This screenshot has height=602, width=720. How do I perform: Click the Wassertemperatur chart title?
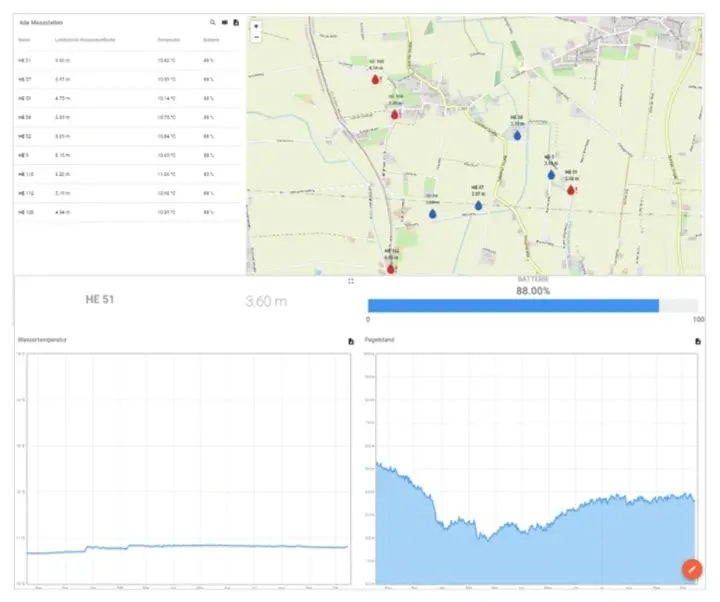click(x=42, y=340)
